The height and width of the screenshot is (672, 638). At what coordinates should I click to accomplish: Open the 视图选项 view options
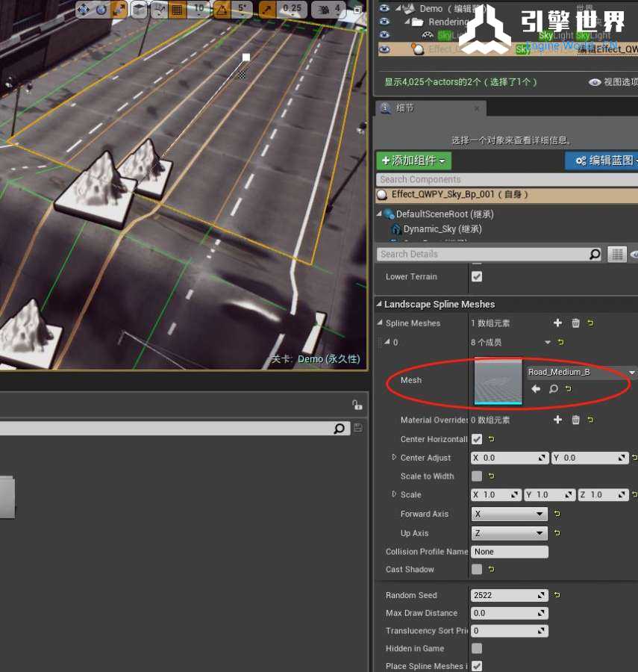tap(613, 82)
